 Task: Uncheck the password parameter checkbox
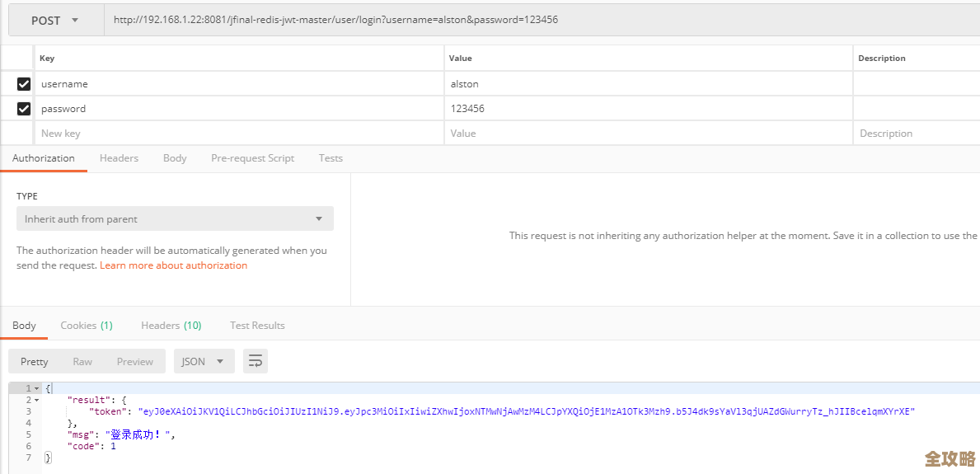tap(24, 109)
